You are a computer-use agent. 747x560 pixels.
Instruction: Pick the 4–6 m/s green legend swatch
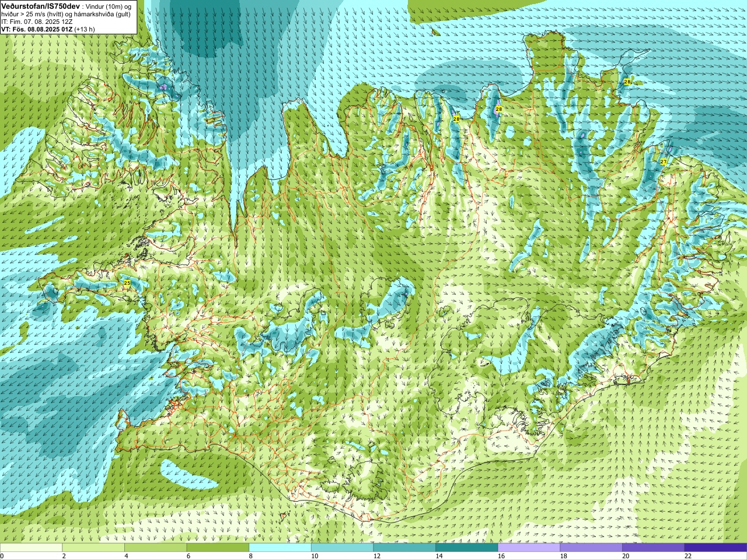(155, 548)
